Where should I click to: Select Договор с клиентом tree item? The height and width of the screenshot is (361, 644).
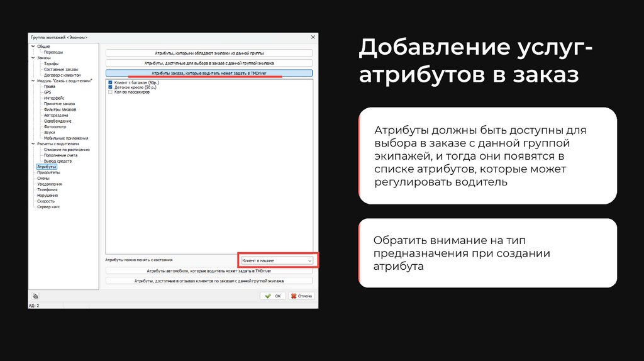[62, 75]
